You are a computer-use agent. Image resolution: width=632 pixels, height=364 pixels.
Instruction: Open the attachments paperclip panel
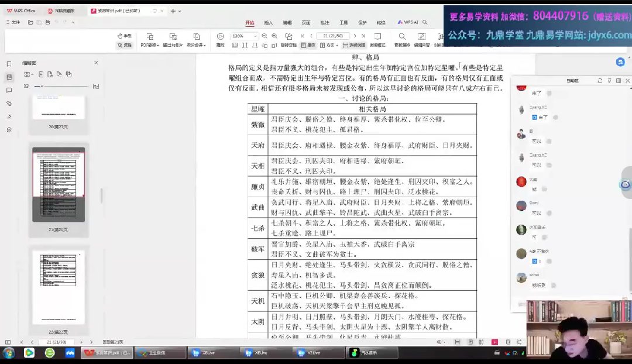tap(9, 104)
